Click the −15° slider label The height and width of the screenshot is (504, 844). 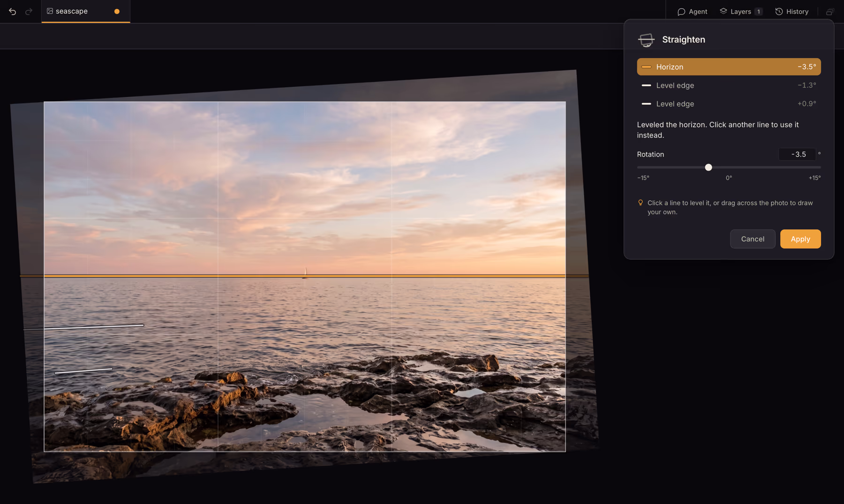(x=643, y=178)
